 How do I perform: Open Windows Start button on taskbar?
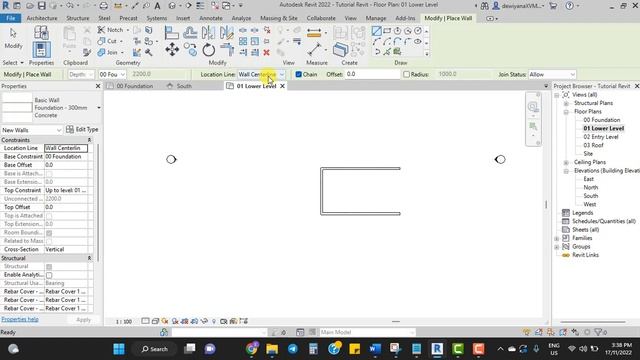tap(119, 349)
